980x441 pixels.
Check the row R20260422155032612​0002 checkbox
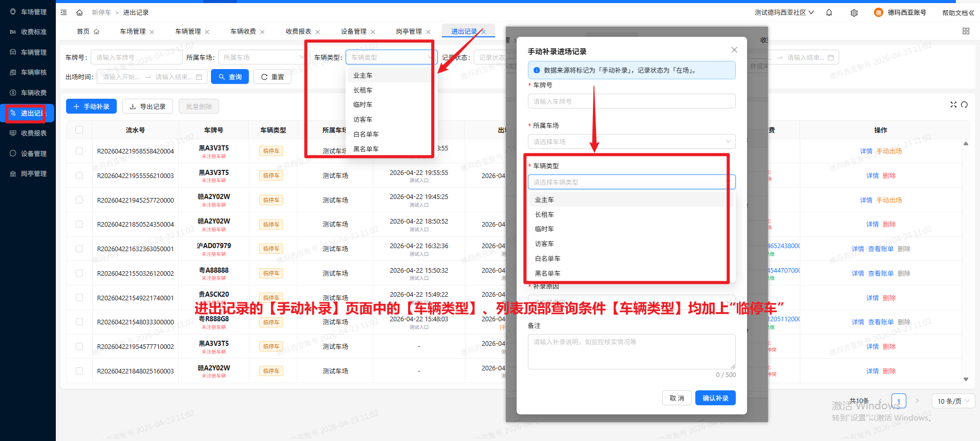click(79, 273)
